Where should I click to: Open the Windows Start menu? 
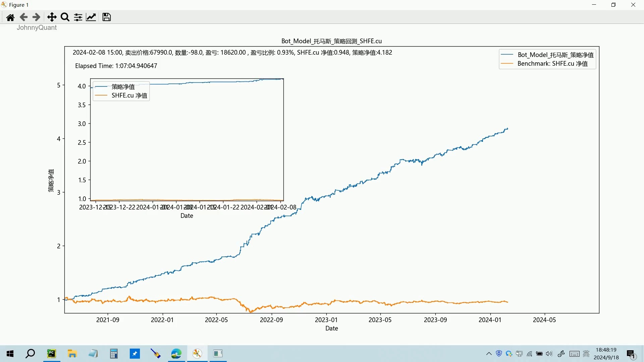click(x=10, y=354)
